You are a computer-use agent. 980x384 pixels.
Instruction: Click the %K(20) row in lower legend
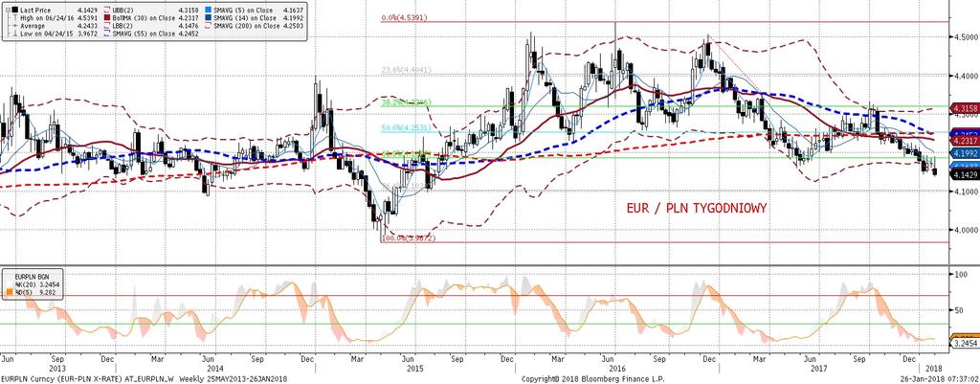(37, 284)
